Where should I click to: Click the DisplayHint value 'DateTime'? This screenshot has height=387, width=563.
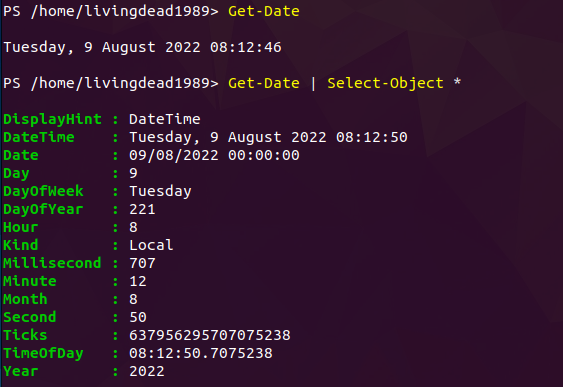pyautogui.click(x=165, y=119)
